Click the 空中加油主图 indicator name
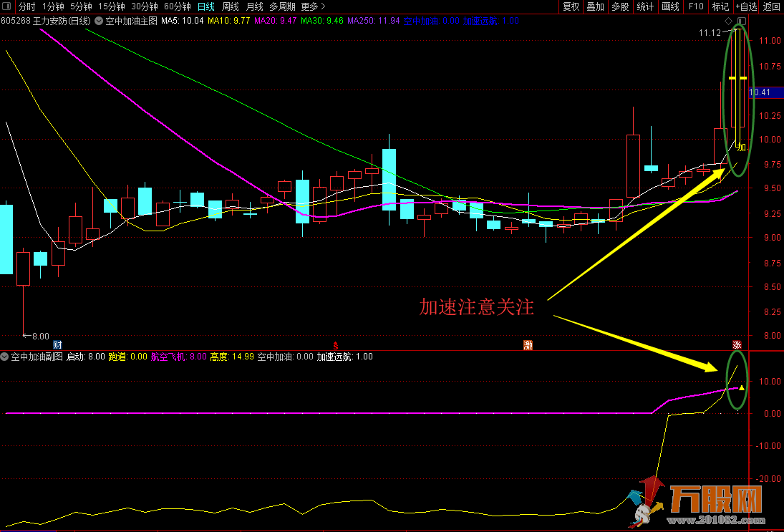 [x=132, y=21]
